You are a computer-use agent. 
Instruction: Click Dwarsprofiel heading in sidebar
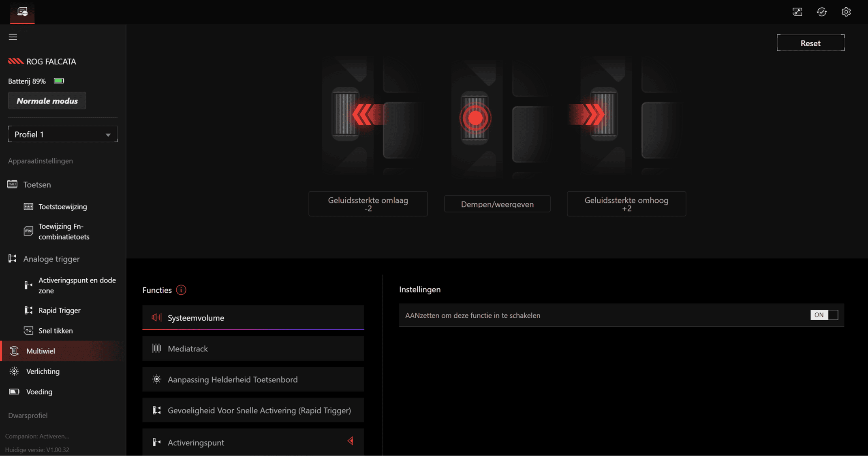(x=28, y=415)
